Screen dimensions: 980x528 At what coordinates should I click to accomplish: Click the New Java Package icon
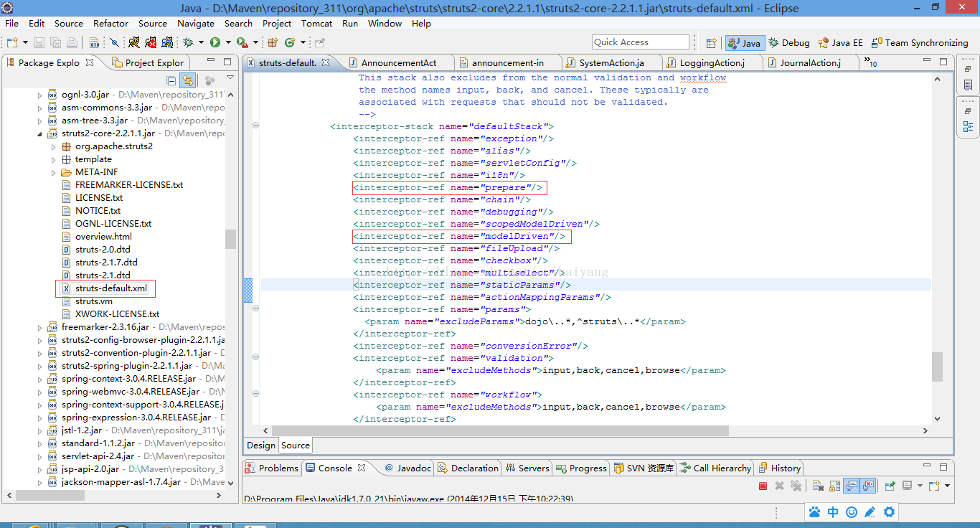[273, 42]
